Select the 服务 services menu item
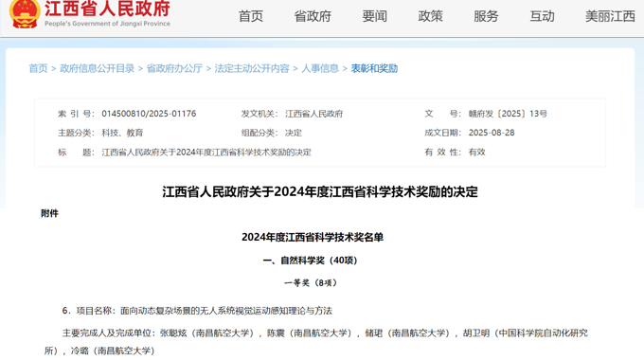The height and width of the screenshot is (360, 644). coord(486,16)
